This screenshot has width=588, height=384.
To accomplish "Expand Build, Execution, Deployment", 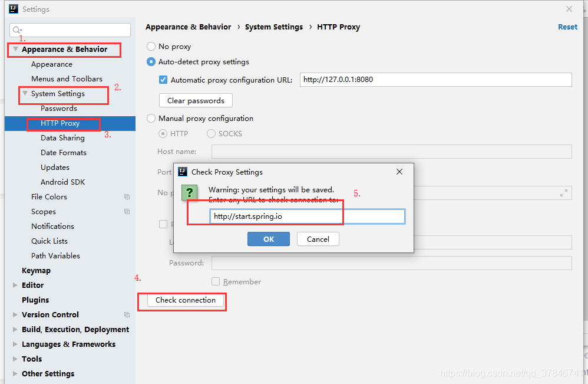I will coord(15,329).
